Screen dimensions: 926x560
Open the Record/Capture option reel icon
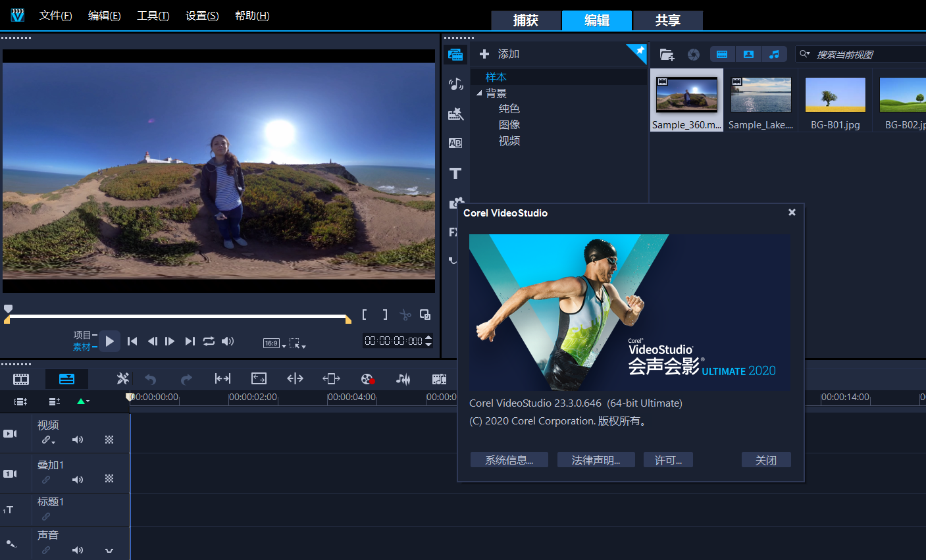[367, 379]
